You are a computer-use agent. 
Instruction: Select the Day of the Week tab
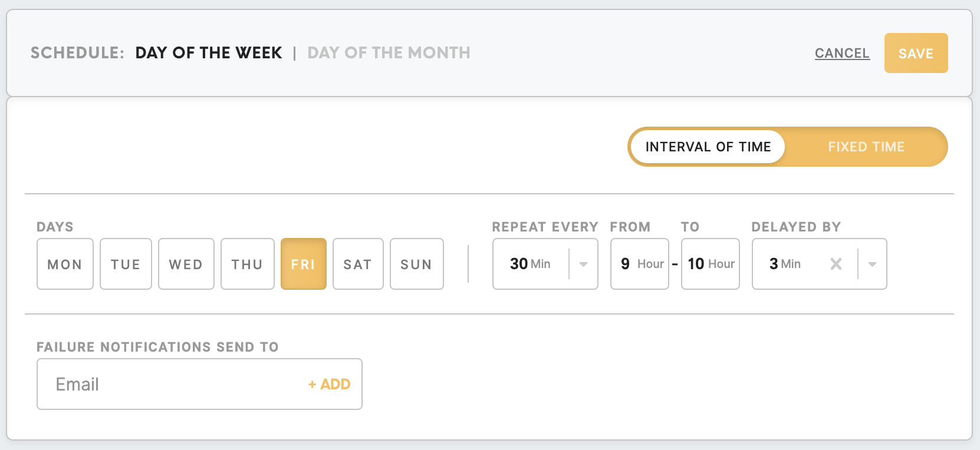(209, 53)
